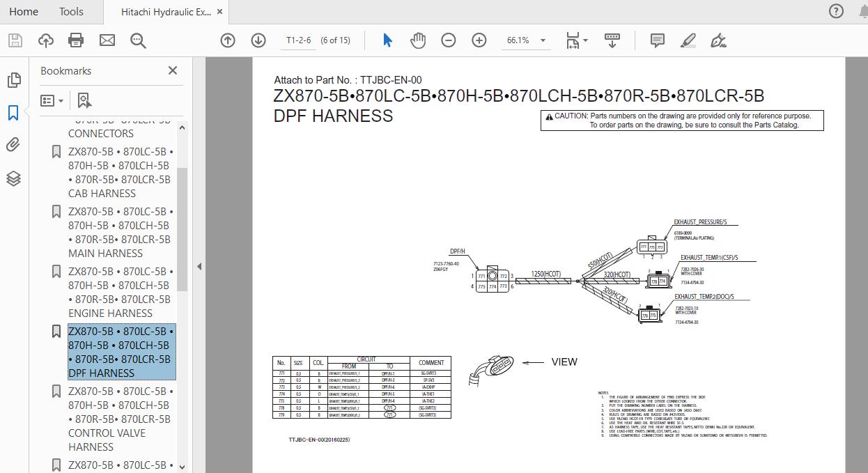Screen dimensions: 868x473
Task: Open fit page options icon
Action: tap(576, 40)
